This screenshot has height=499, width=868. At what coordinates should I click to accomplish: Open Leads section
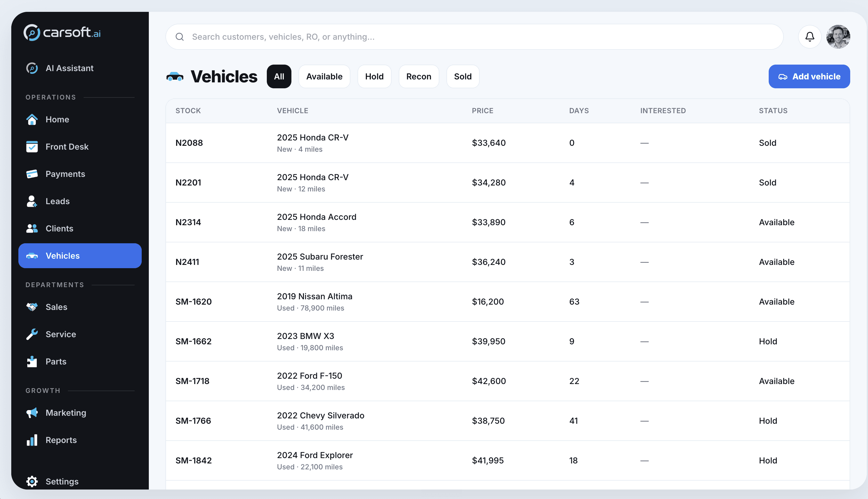80,201
